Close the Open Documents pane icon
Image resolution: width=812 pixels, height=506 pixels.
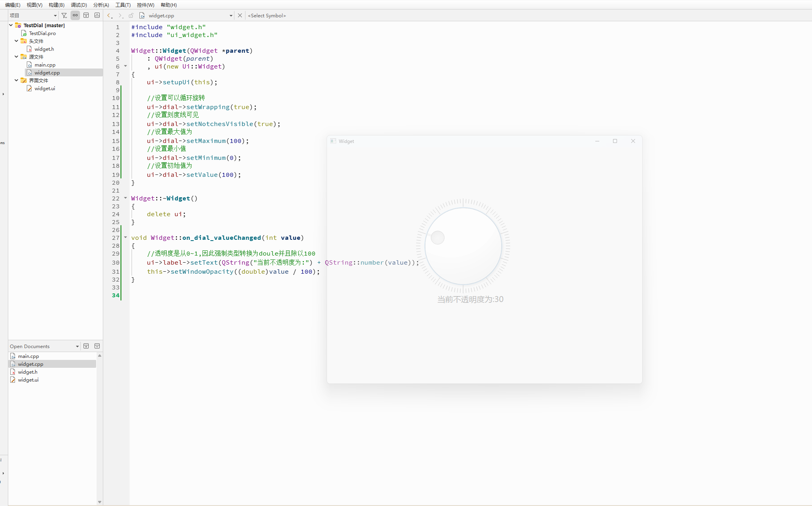coord(97,346)
